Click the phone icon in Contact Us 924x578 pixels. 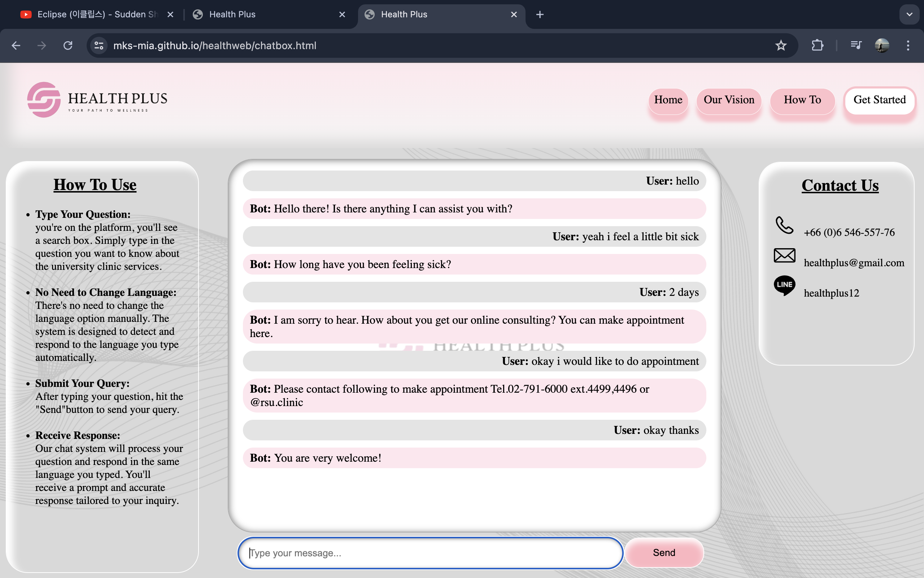784,225
